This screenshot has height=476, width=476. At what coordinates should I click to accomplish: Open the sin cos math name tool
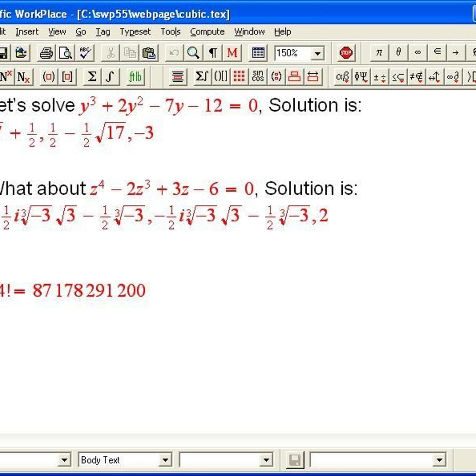258,77
